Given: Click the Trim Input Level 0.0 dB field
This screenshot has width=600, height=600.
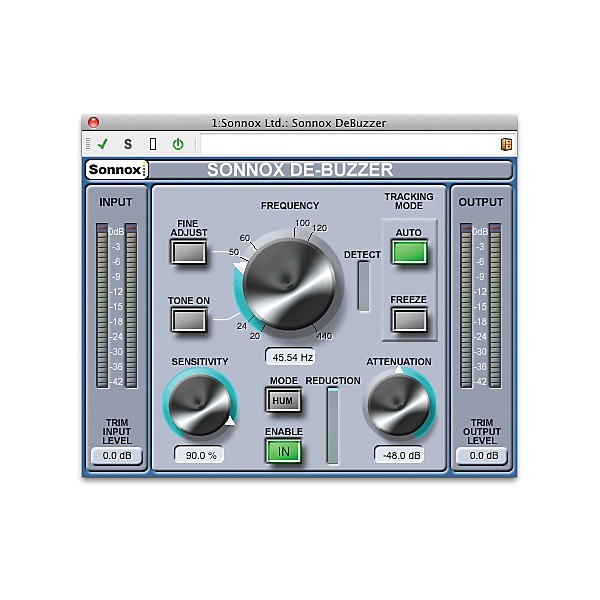Looking at the screenshot, I should click(117, 456).
